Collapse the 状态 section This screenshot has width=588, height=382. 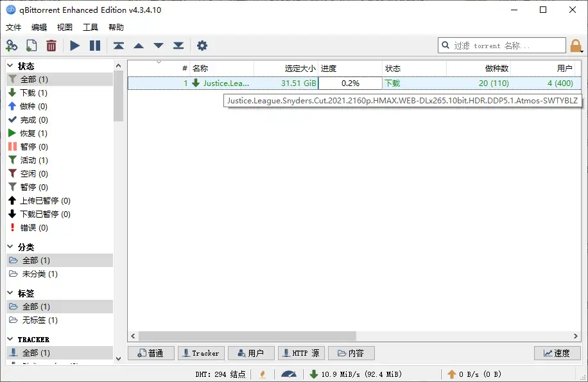click(10, 65)
